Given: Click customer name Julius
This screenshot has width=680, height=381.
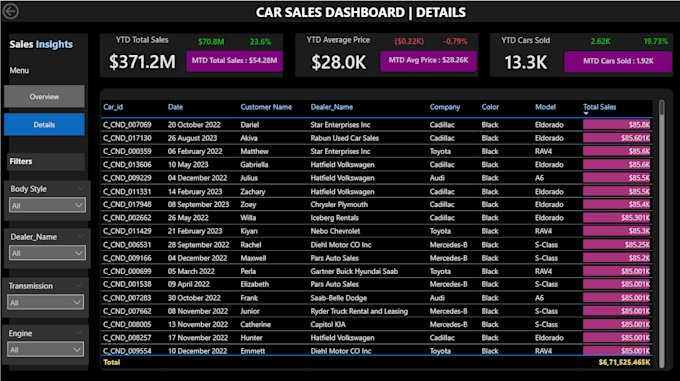Looking at the screenshot, I should pyautogui.click(x=249, y=178).
